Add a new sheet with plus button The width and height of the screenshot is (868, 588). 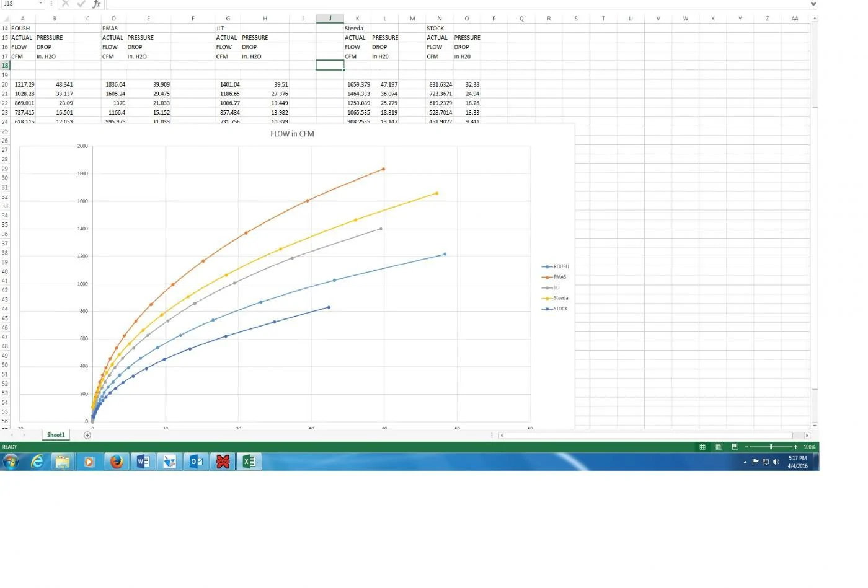click(87, 435)
